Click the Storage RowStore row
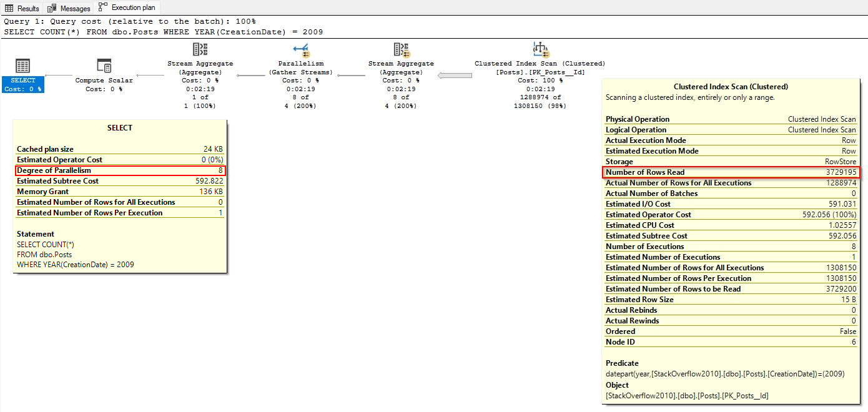 point(731,162)
